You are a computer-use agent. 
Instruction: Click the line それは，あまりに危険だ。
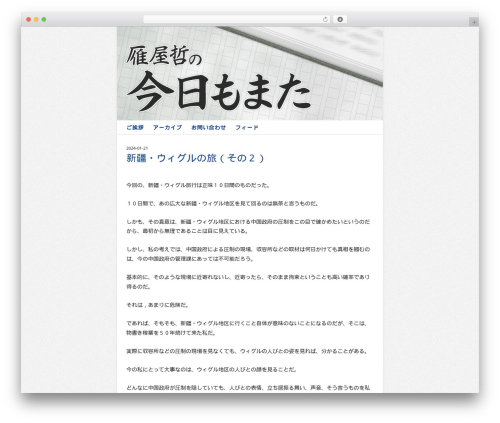coord(158,305)
